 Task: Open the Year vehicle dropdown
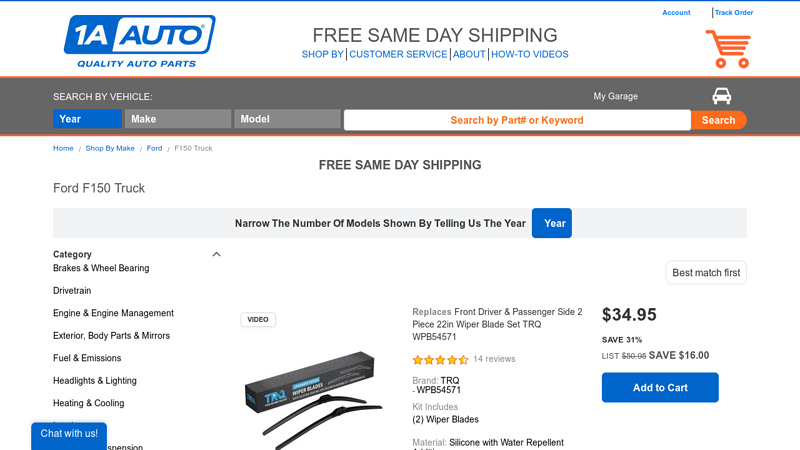(87, 119)
